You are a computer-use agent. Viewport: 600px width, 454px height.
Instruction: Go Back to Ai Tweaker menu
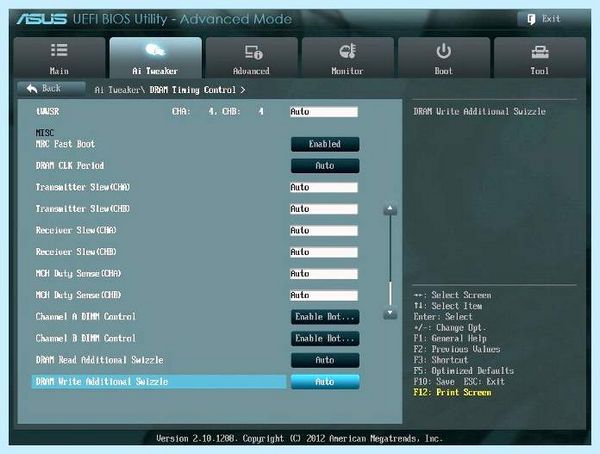pos(51,89)
